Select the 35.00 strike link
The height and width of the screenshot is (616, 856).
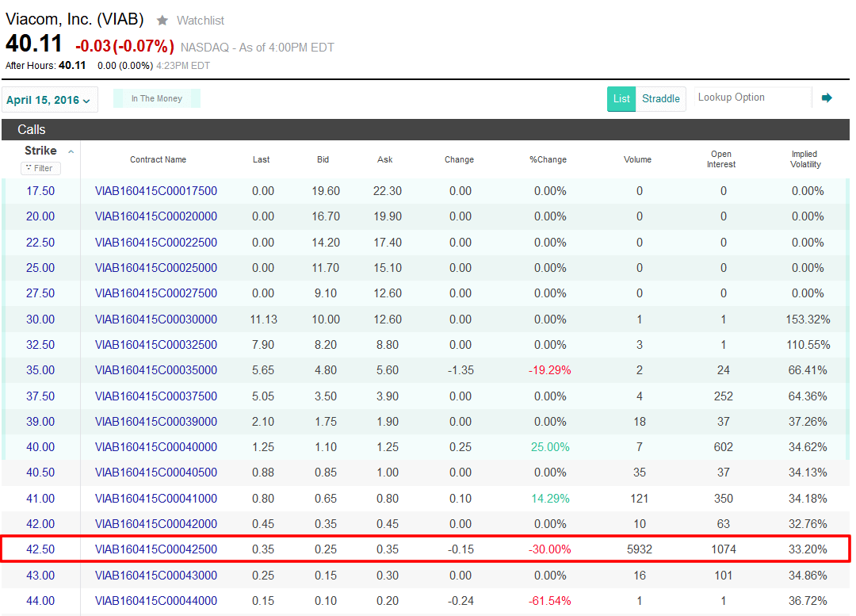pos(40,370)
